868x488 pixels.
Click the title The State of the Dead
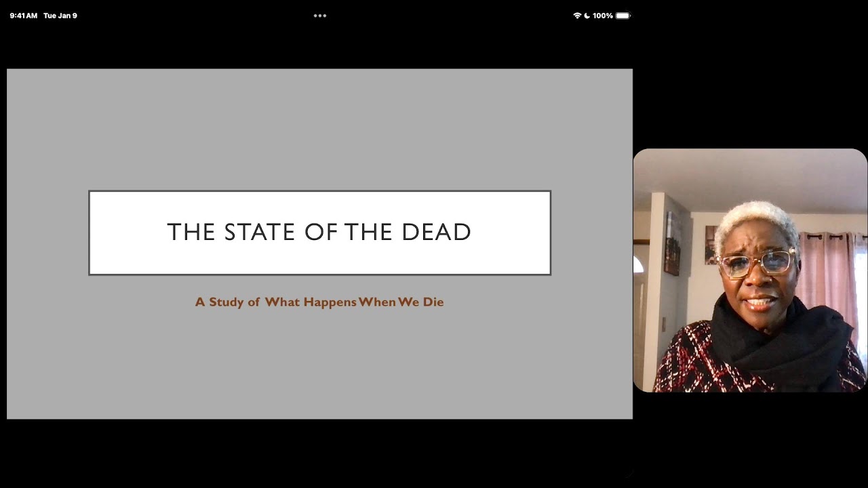coord(319,232)
